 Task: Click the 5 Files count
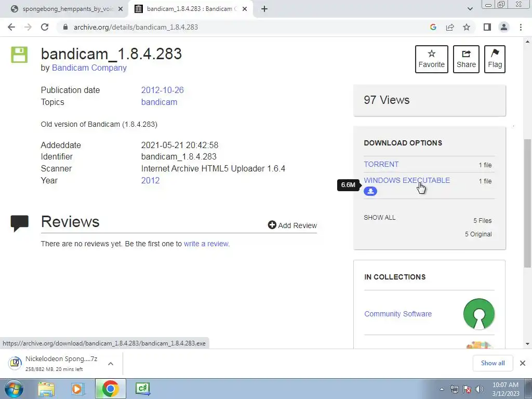click(483, 220)
